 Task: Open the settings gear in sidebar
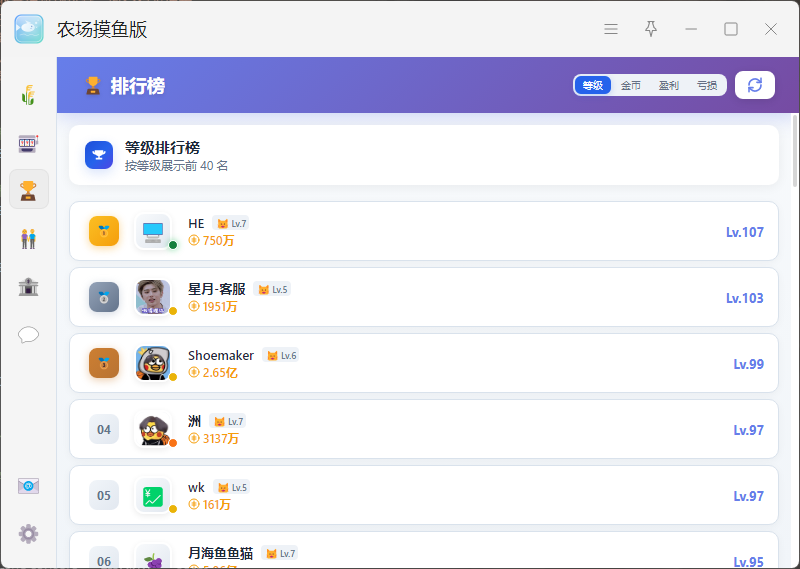coord(29,534)
